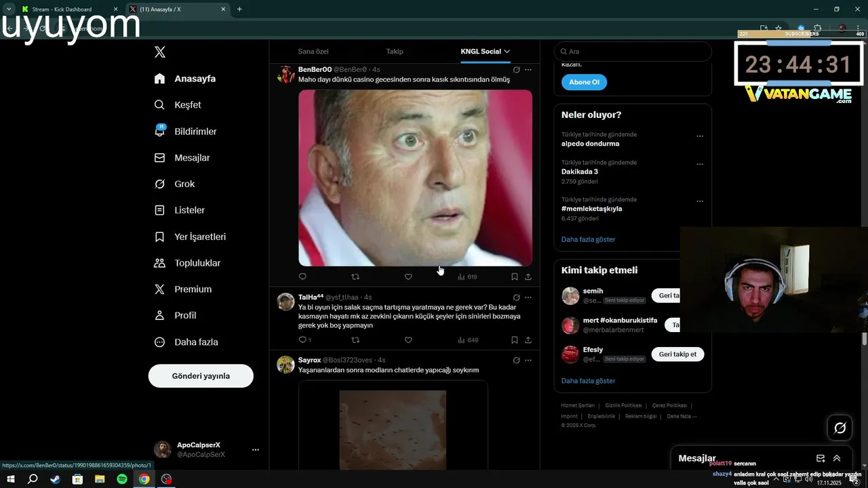Open taskbar search

[33, 479]
